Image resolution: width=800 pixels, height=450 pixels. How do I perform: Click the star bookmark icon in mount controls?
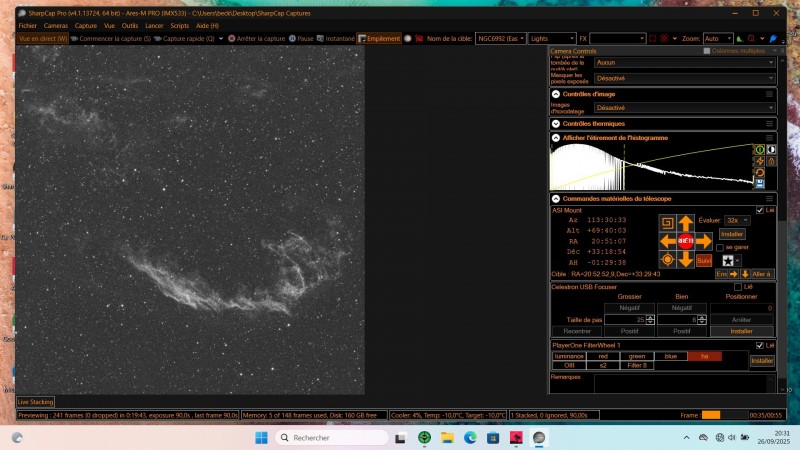tap(728, 261)
